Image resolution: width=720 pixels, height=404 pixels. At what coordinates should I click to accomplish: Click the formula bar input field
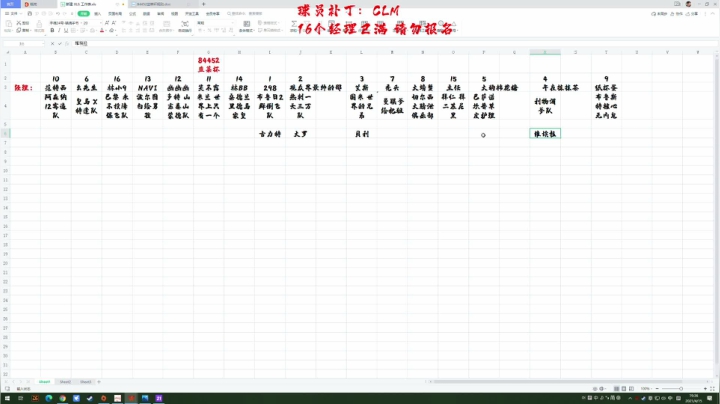point(395,44)
